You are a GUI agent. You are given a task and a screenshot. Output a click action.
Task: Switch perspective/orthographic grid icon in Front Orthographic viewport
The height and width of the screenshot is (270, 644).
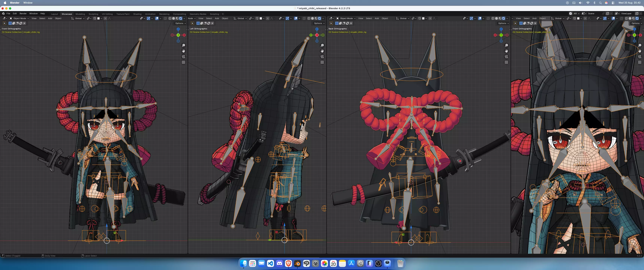click(x=183, y=62)
